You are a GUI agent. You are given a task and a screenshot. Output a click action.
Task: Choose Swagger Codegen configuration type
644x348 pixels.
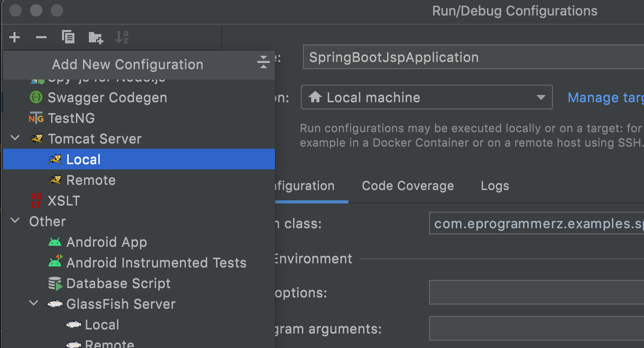tap(139, 97)
